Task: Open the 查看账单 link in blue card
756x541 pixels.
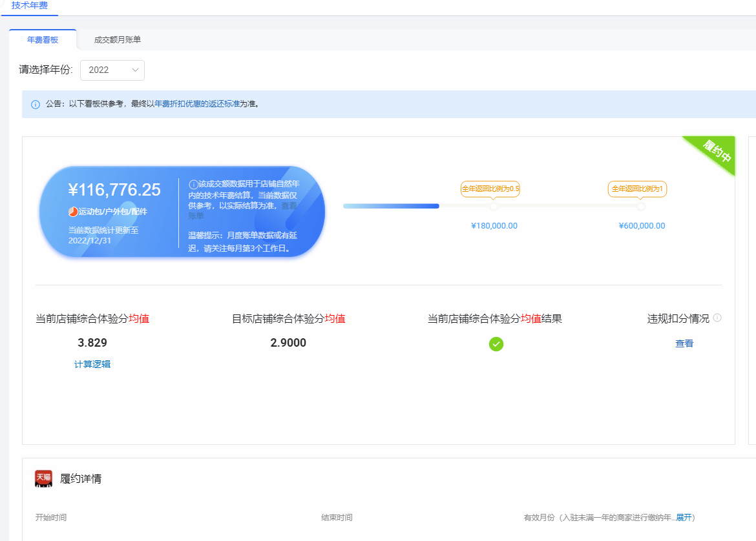Action: [289, 206]
